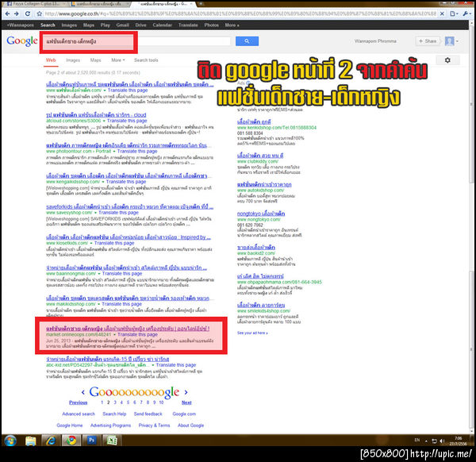Click the browser forward arrow
This screenshot has height=462, width=476.
coord(17,13)
